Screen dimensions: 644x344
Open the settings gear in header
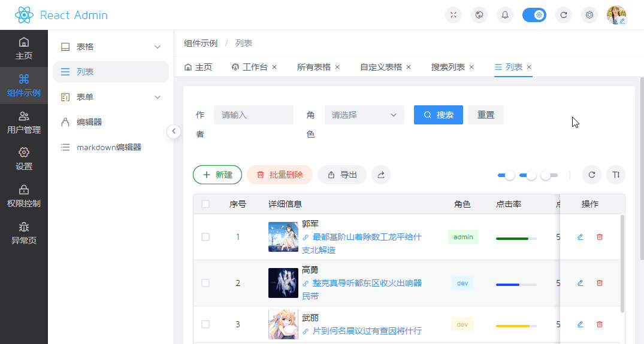coord(589,15)
